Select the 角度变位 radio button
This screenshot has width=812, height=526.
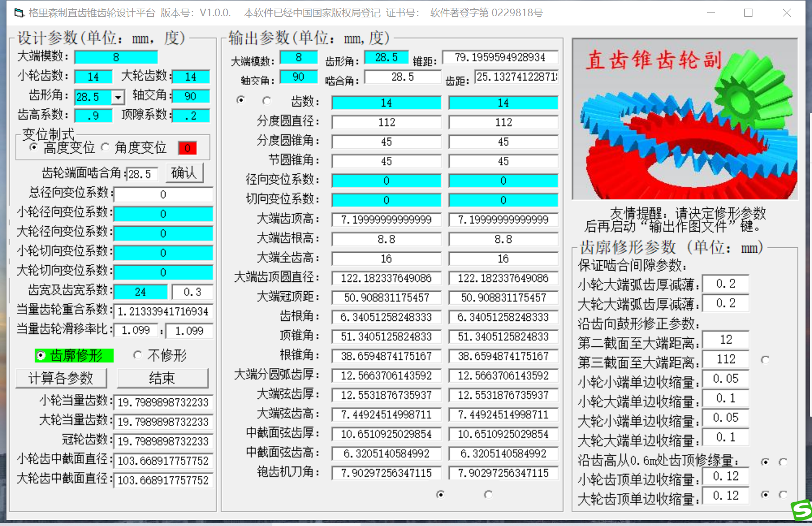tap(106, 147)
